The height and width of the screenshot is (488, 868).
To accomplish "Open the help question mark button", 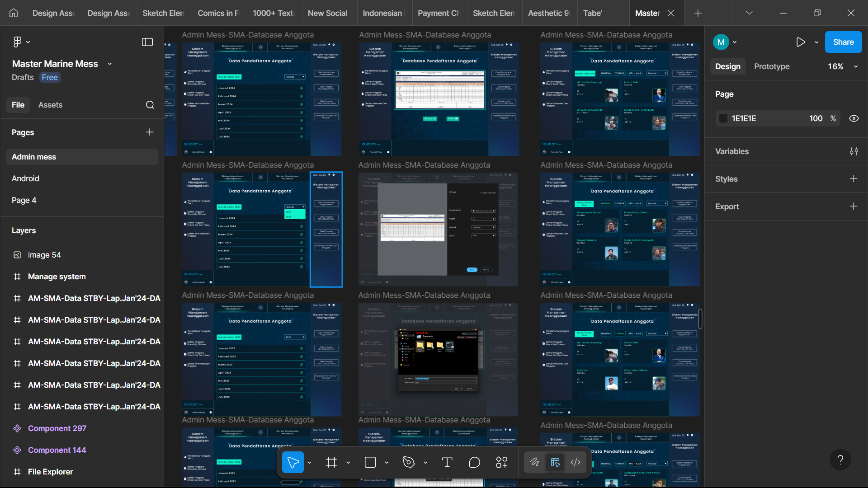I will click(x=840, y=460).
